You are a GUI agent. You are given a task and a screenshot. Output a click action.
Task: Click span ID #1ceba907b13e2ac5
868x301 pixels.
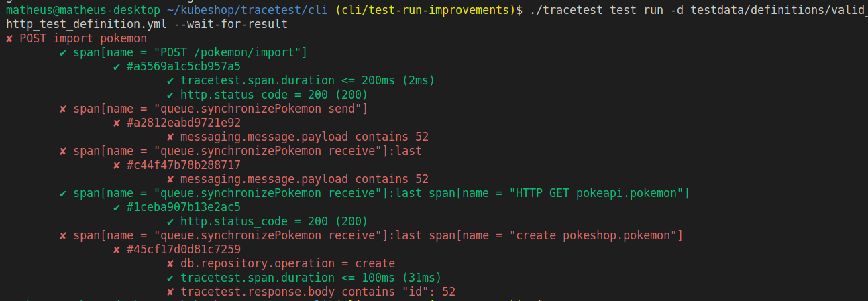pos(184,207)
